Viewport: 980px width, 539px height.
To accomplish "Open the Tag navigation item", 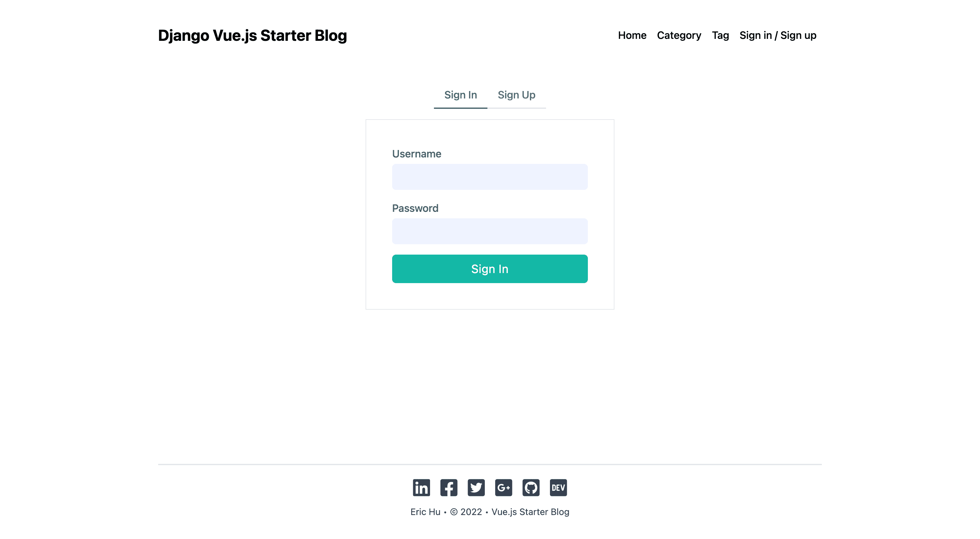I will (x=720, y=35).
